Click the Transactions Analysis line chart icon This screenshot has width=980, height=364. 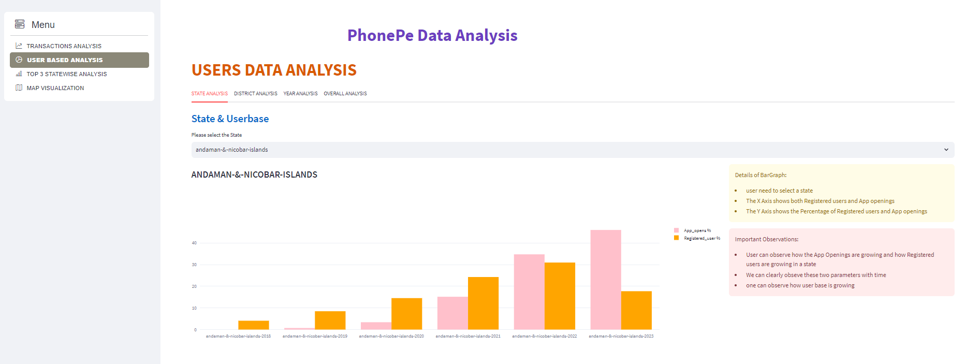click(19, 46)
